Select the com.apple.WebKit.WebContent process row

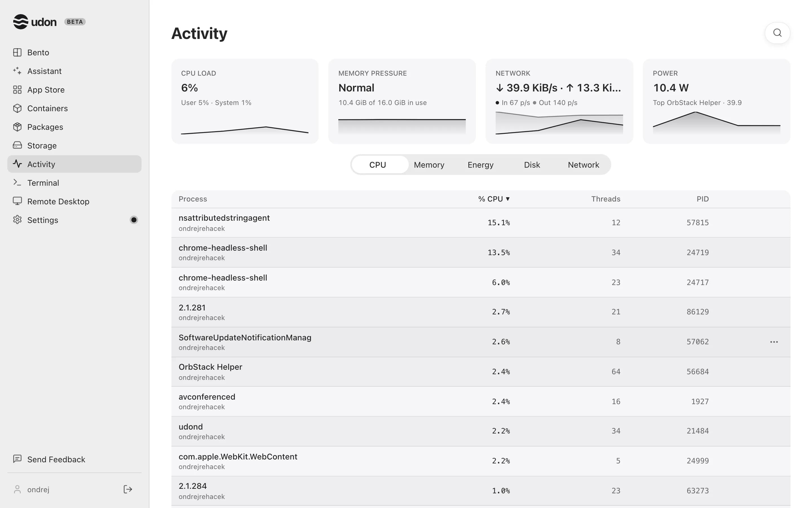click(480, 461)
